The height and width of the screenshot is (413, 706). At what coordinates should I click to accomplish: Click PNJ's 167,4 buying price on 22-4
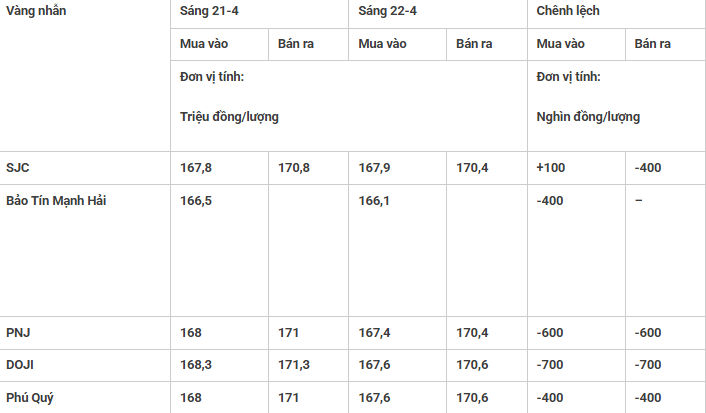(375, 332)
